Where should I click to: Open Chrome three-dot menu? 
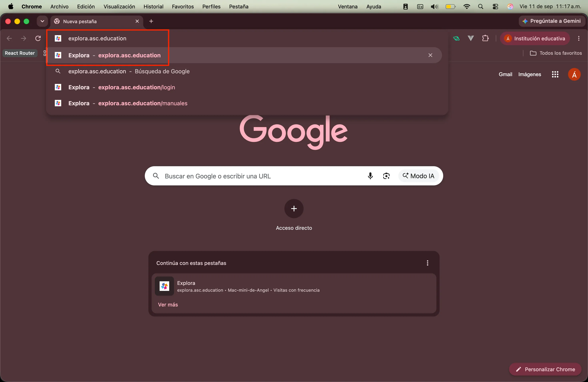tap(579, 38)
